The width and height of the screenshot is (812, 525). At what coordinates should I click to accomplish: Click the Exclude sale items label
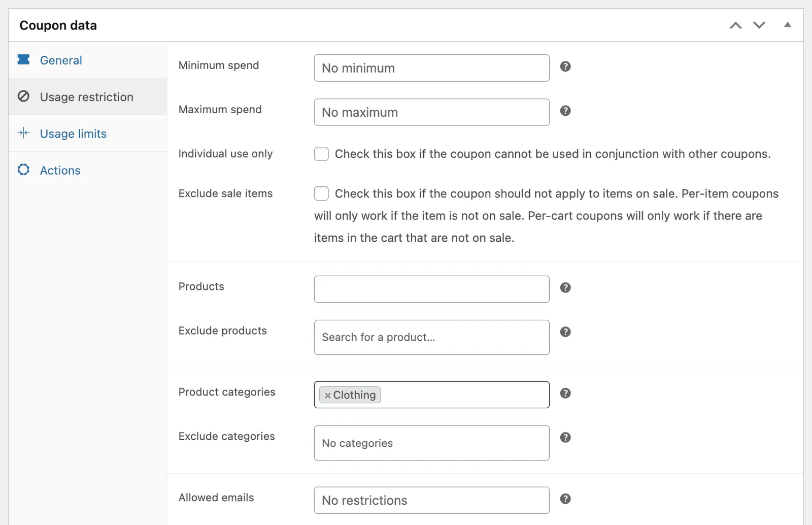tap(225, 193)
